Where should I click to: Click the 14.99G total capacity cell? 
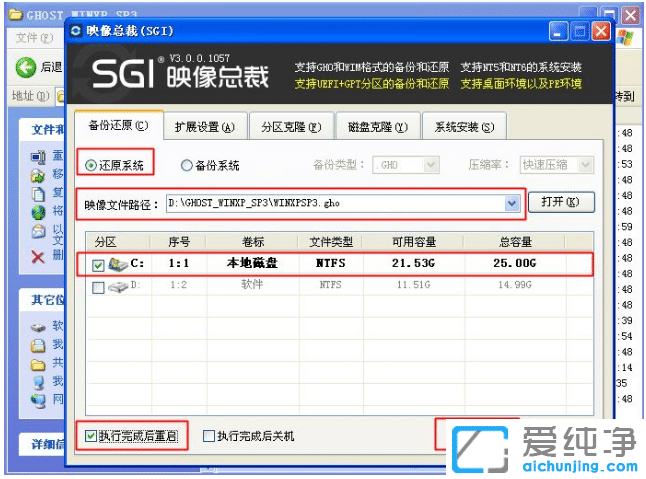coord(515,285)
